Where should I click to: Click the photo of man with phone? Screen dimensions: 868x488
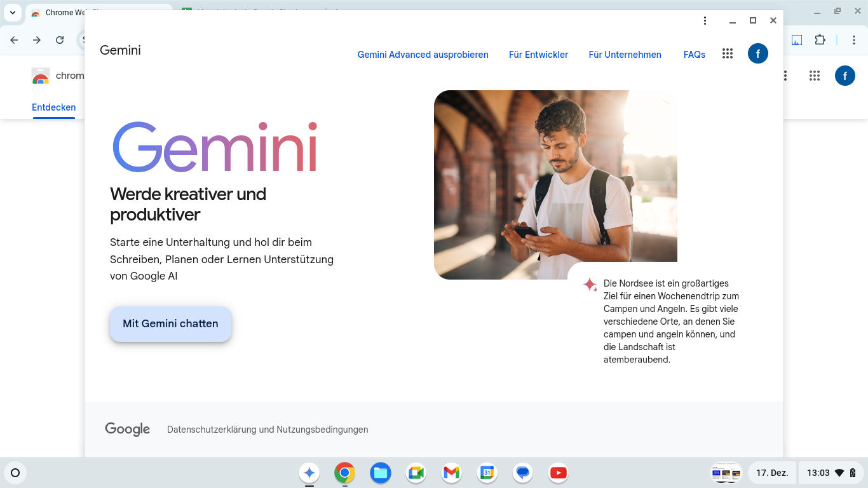555,184
